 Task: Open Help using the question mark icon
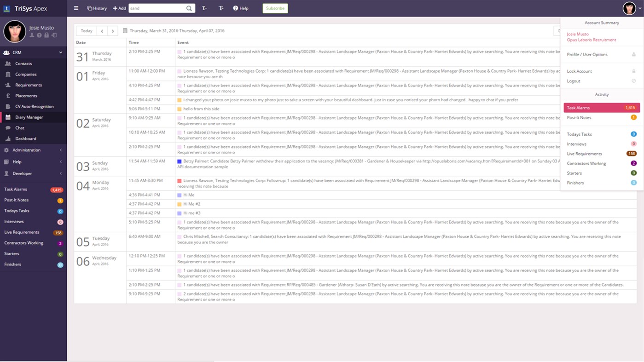click(235, 8)
